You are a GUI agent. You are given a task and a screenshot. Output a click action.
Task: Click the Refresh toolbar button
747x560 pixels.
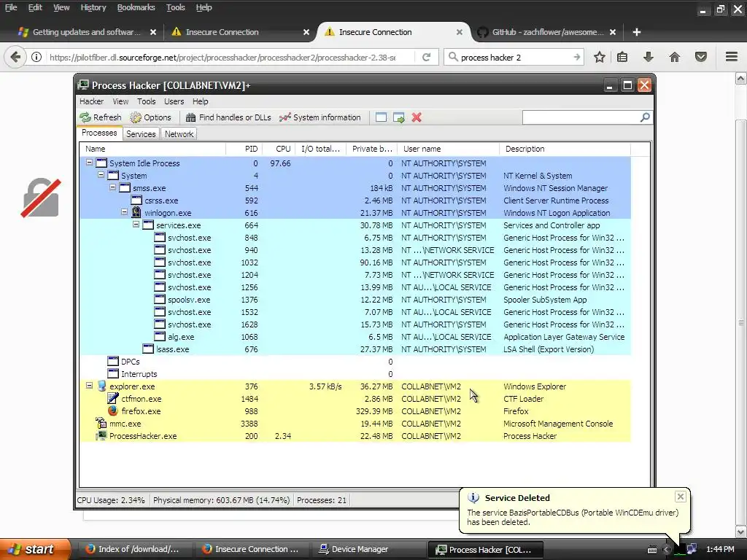tap(101, 117)
